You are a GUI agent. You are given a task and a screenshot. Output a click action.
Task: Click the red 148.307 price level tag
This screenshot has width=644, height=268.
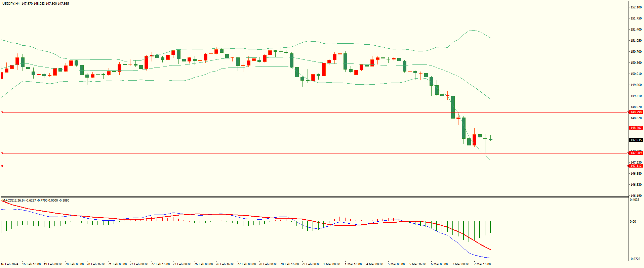tap(636, 128)
